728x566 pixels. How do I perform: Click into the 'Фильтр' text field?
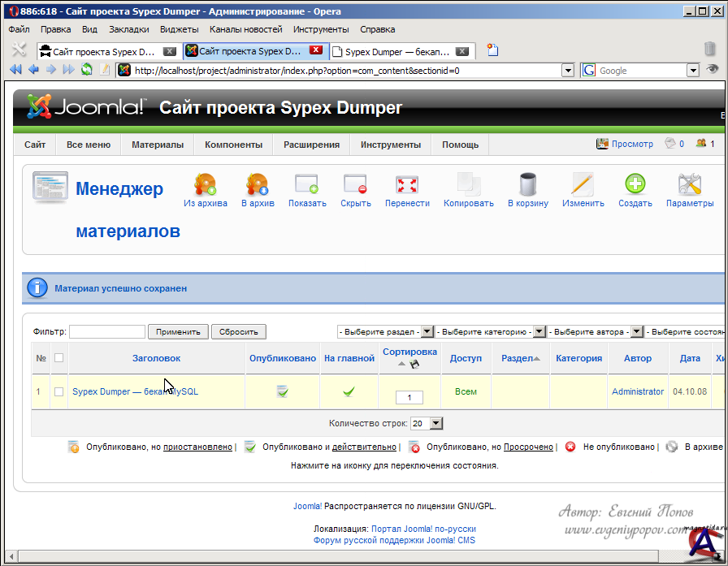coord(107,332)
